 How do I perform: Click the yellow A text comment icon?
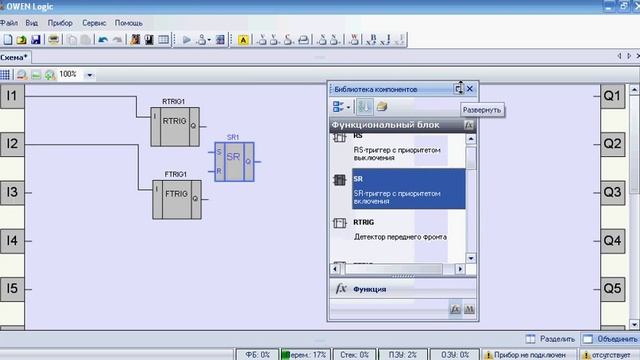pos(243,40)
